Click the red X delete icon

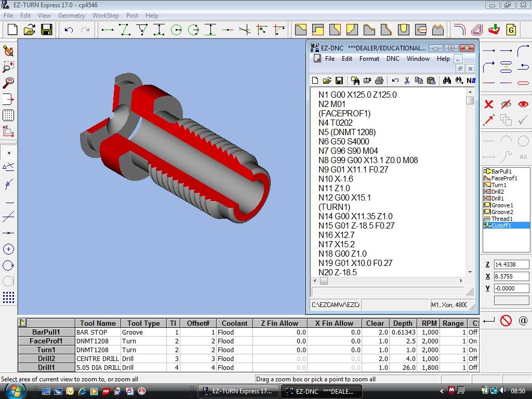click(489, 104)
